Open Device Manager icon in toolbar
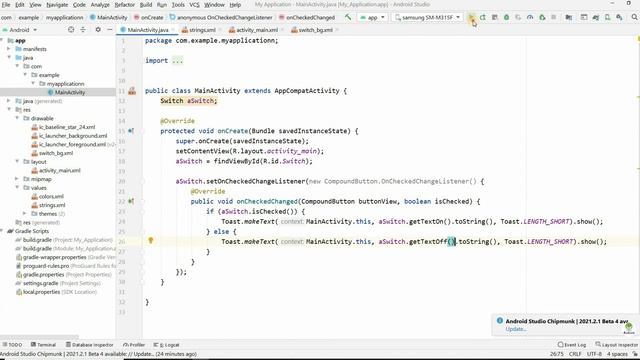The width and height of the screenshot is (640, 360). (x=607, y=17)
